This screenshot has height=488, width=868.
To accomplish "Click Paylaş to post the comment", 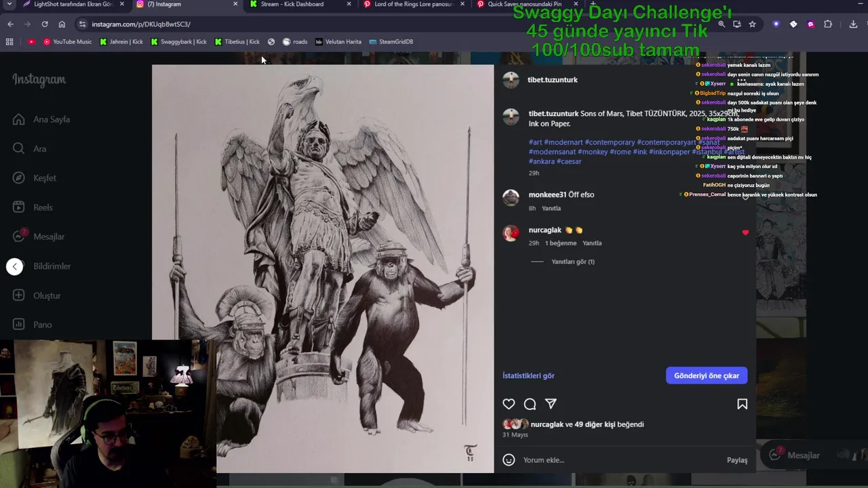I will (737, 460).
